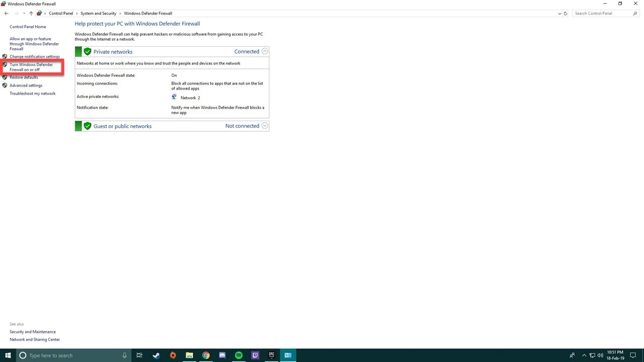Click the Connected status text

pyautogui.click(x=247, y=51)
